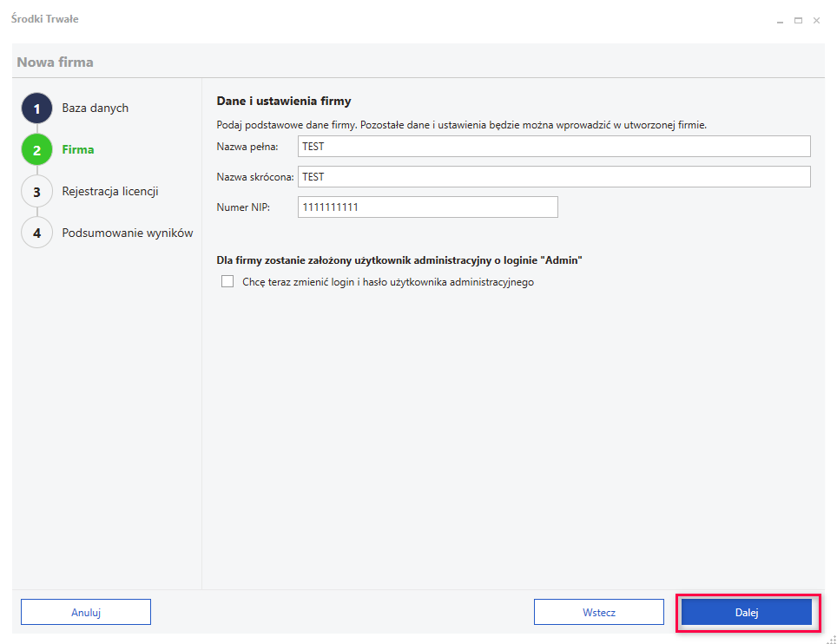
Task: Cancel setup with Anuluj button
Action: (x=86, y=612)
